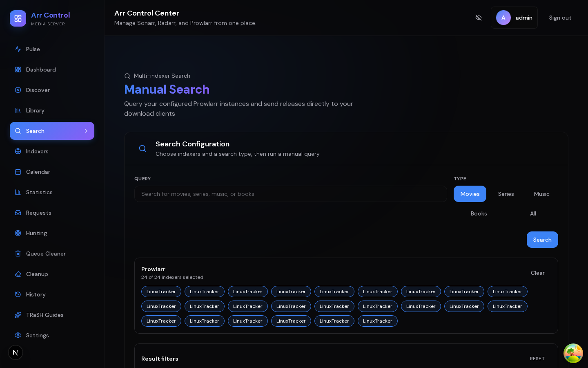
Task: Click the Statistics bar chart icon
Action: click(18, 192)
